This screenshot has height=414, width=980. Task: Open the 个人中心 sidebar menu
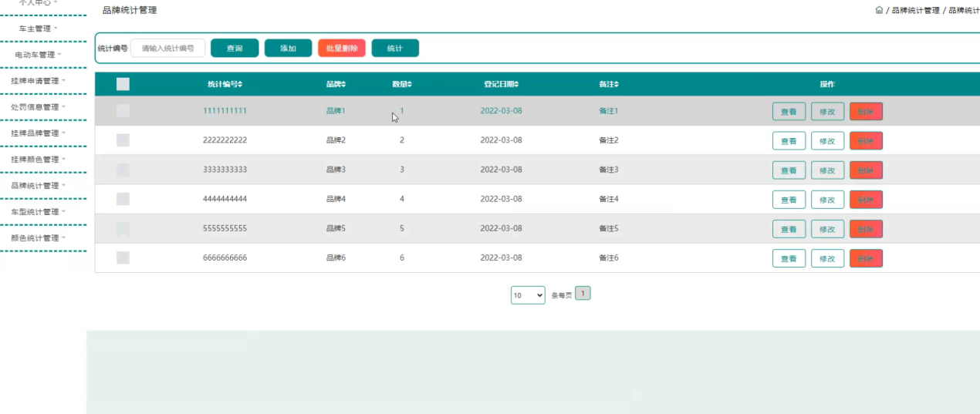point(39,3)
